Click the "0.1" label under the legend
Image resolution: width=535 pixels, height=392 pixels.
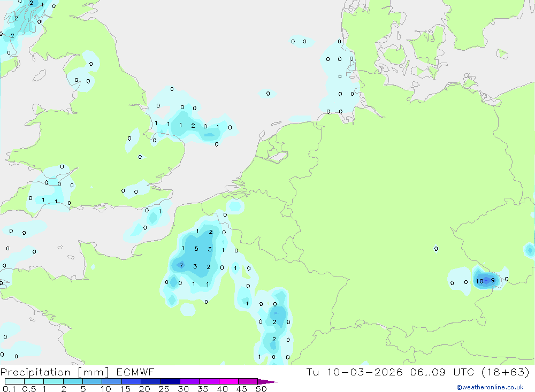pos(9,389)
